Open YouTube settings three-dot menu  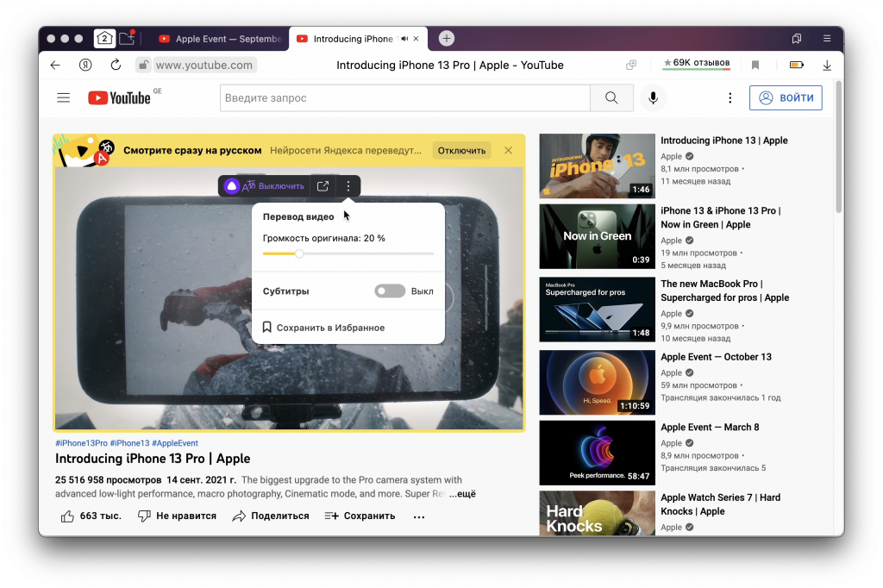[x=730, y=98]
